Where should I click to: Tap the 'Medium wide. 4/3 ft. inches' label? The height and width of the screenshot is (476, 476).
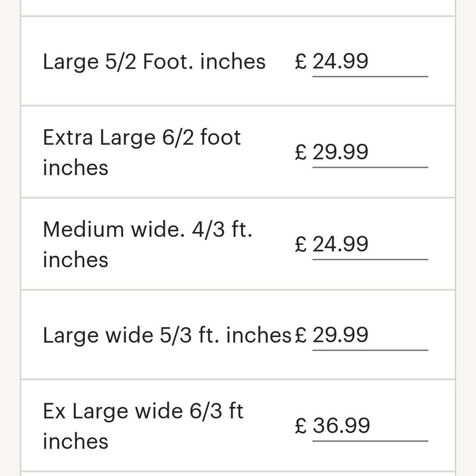click(x=148, y=244)
